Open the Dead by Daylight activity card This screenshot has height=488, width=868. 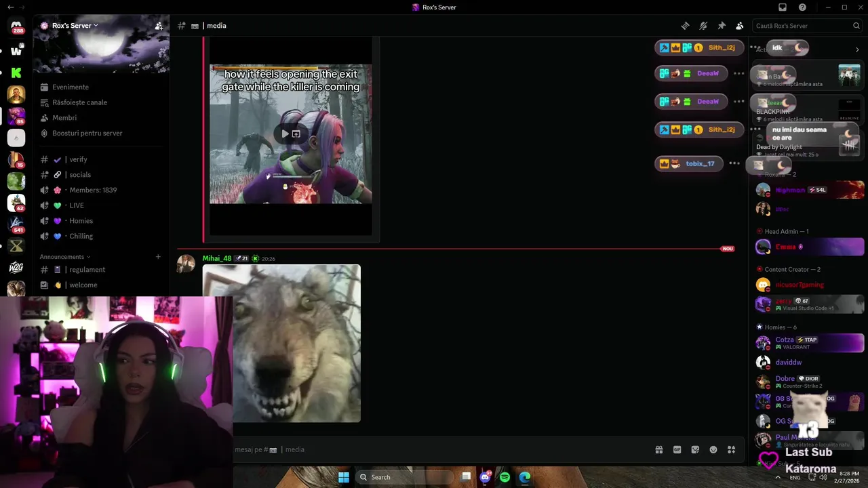click(808, 142)
